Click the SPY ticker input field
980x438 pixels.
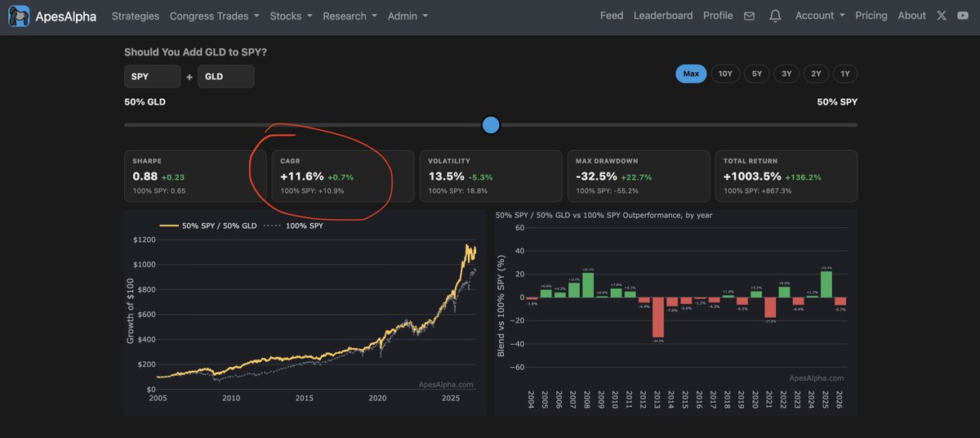[153, 77]
